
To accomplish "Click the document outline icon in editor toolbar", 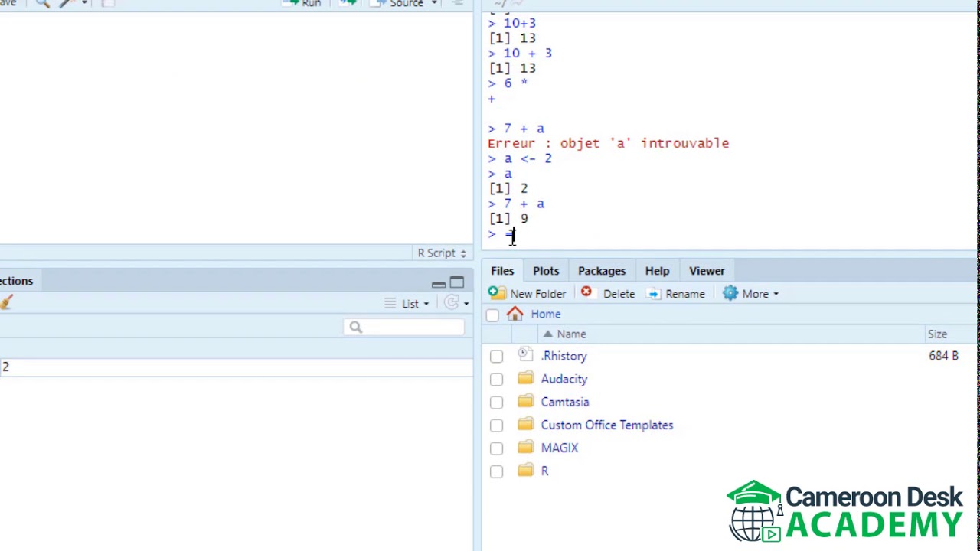I will pos(457,3).
